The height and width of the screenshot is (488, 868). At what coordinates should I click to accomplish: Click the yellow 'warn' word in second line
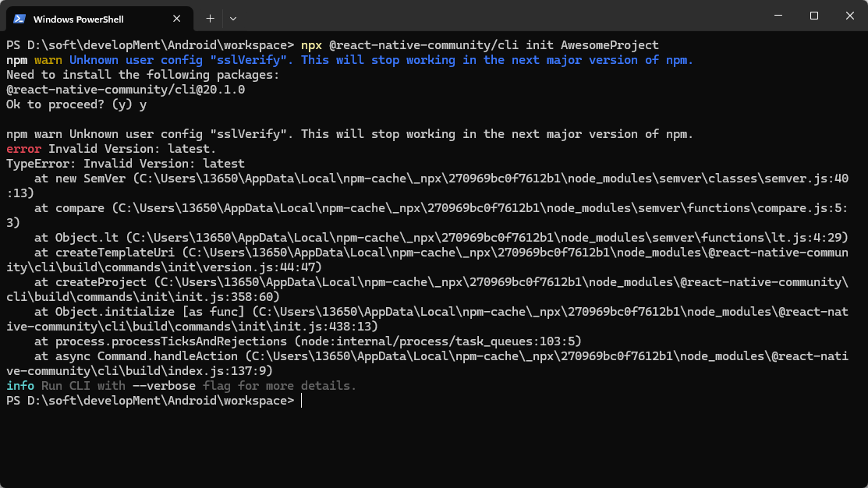click(48, 60)
